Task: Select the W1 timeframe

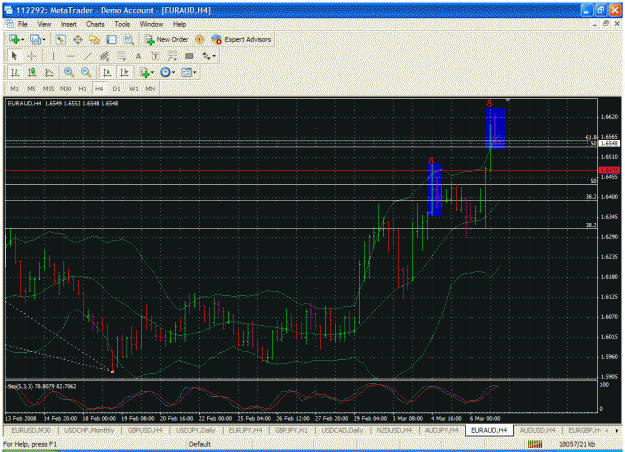Action: tap(134, 88)
